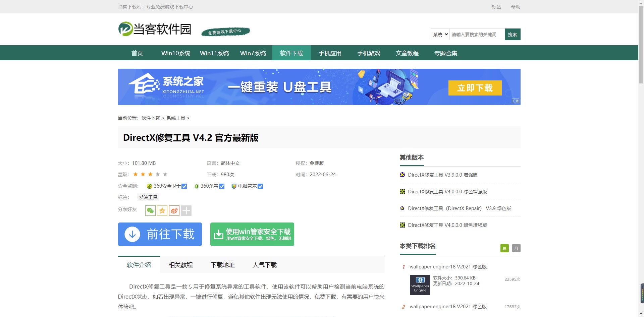Click the 系统工具 tag link
Image resolution: width=644 pixels, height=317 pixels.
148,197
